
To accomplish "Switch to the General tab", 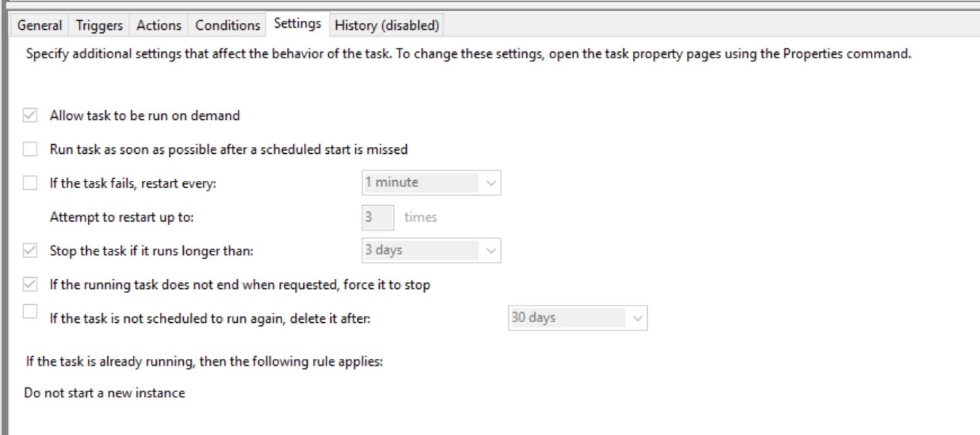I will tap(39, 25).
